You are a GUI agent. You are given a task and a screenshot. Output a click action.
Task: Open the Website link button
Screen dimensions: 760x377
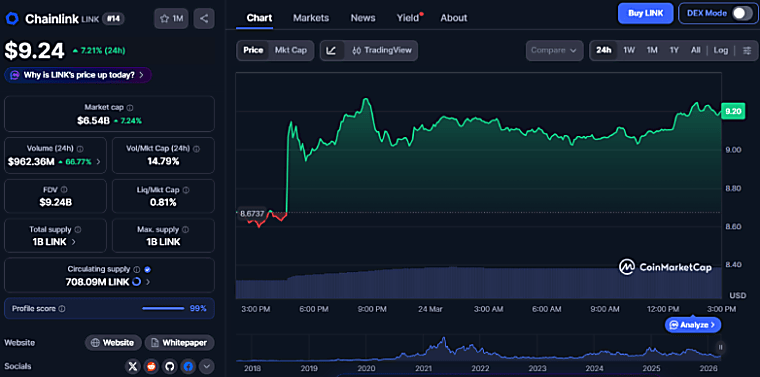tap(113, 343)
